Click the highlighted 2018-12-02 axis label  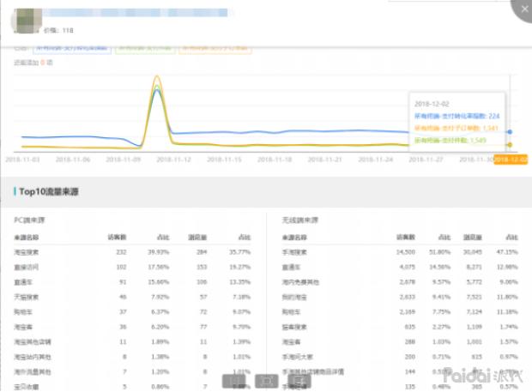[x=511, y=160]
